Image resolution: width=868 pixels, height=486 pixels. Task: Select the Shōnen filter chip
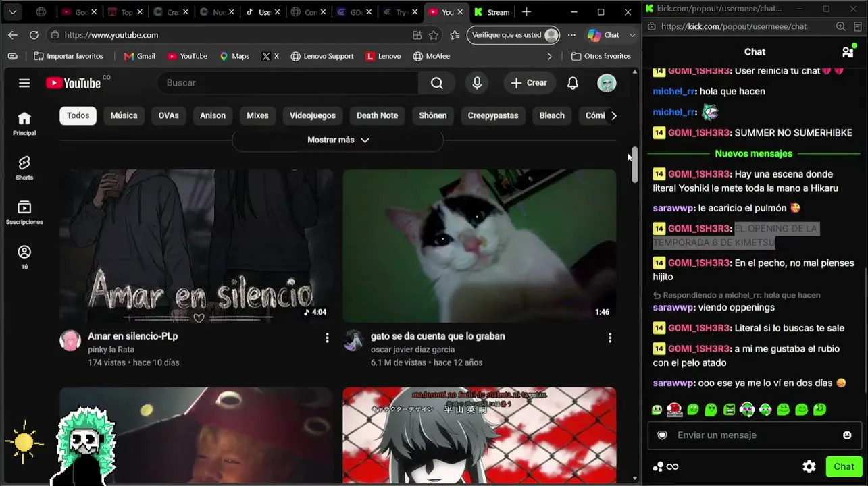pyautogui.click(x=433, y=115)
